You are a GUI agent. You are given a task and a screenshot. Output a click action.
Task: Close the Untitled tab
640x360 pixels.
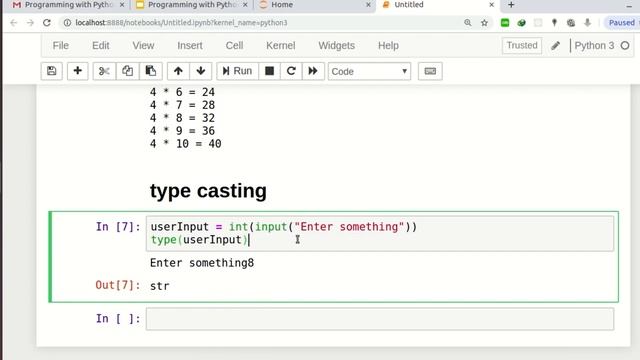(491, 5)
